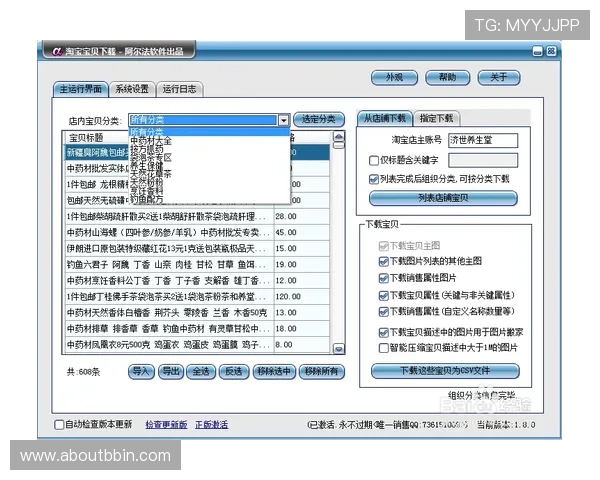This screenshot has height=480, width=600.
Task: Select the row starting 中药材山海螺
Action: (197, 233)
